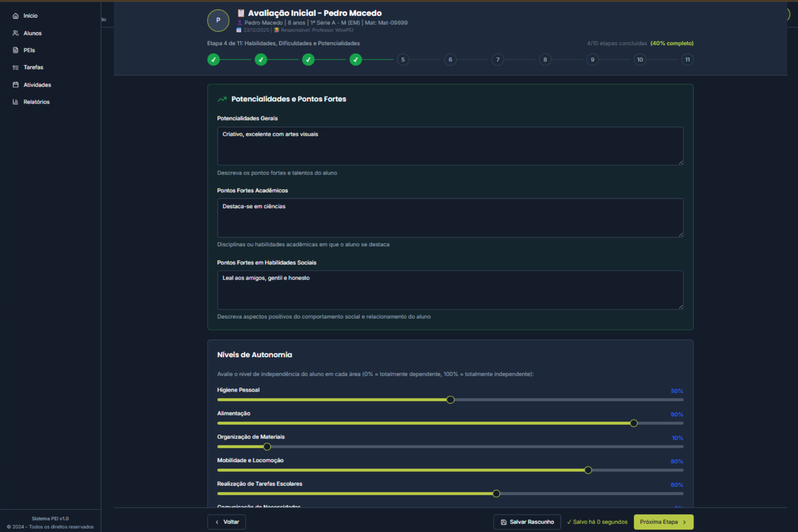The height and width of the screenshot is (532, 798).
Task: Go to step 11 in the stepper
Action: pyautogui.click(x=687, y=60)
